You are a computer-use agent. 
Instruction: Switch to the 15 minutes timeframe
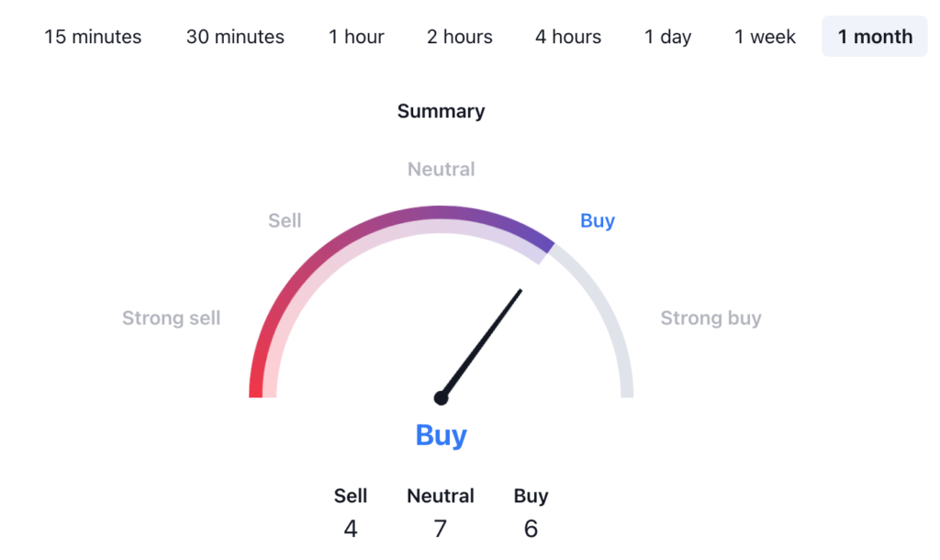(93, 38)
